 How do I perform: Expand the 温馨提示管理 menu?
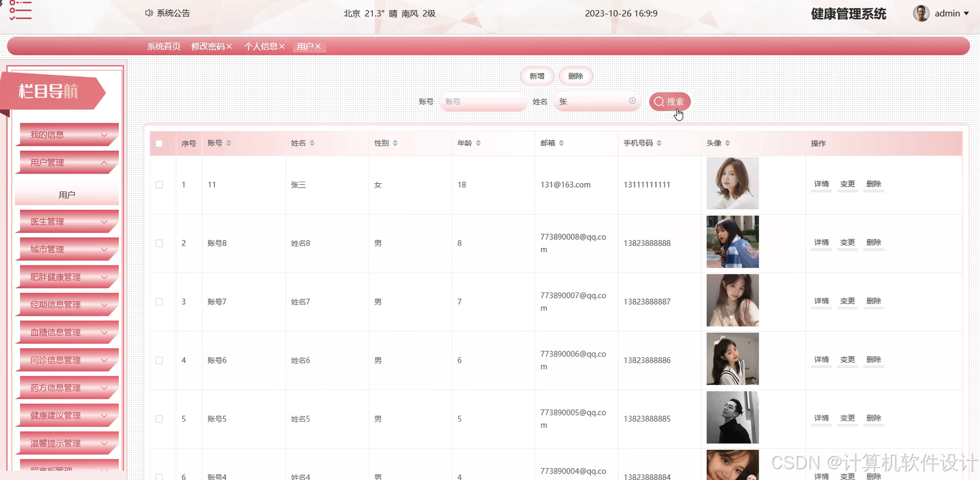click(69, 443)
